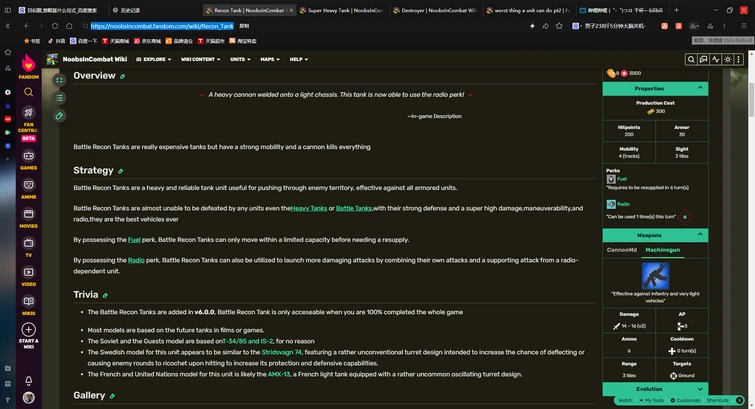
Task: Go to Fandom Video section
Action: 28,276
